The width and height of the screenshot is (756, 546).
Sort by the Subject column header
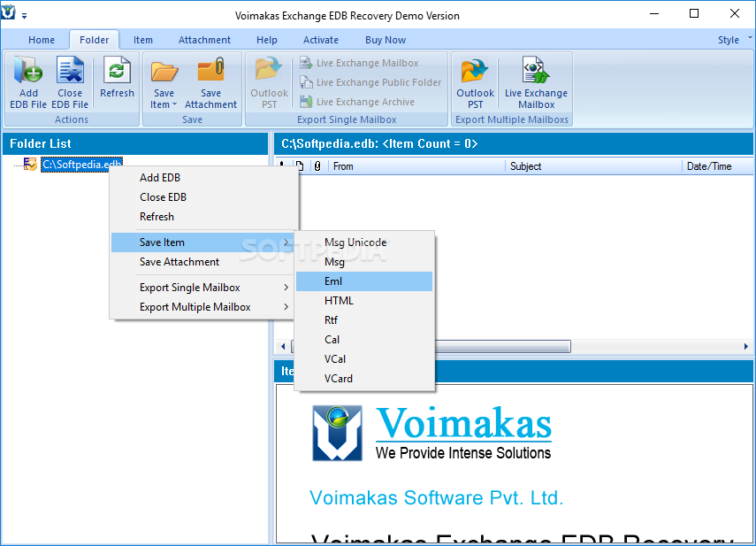[593, 166]
